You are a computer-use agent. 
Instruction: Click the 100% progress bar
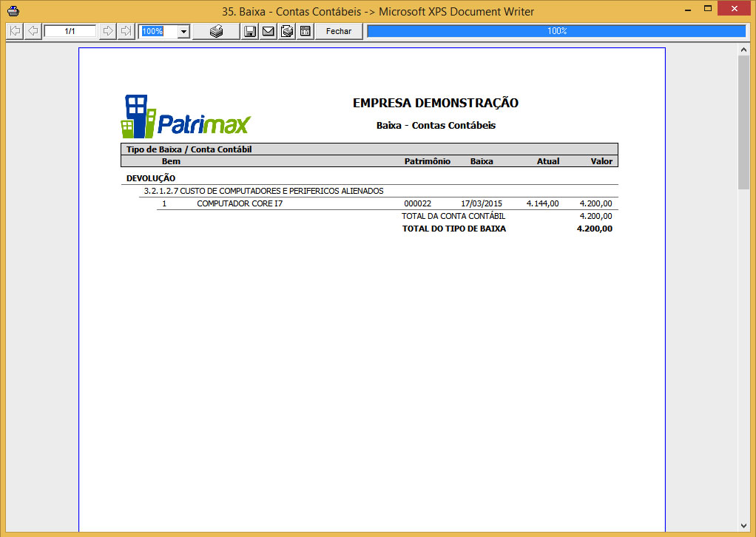coord(556,31)
